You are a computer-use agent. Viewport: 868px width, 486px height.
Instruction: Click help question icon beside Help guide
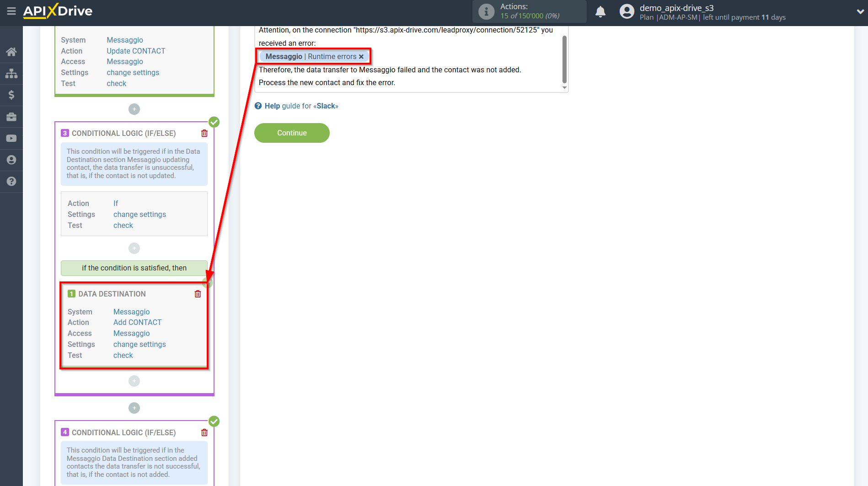(258, 106)
